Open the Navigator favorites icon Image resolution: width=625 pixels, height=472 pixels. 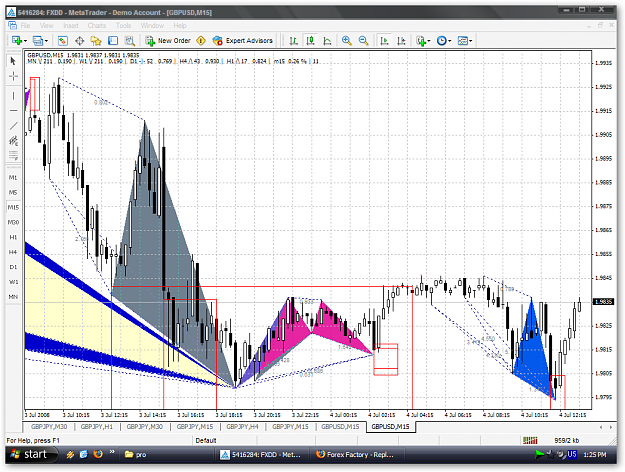click(x=96, y=41)
